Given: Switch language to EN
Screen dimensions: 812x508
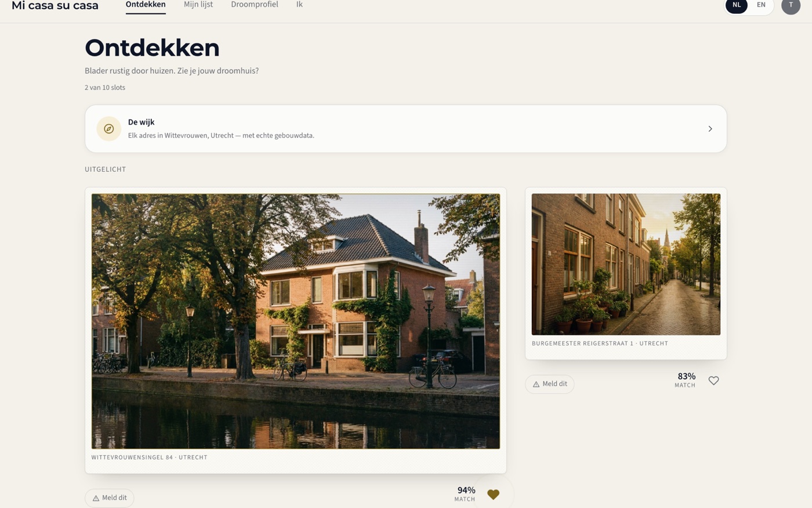Looking at the screenshot, I should pyautogui.click(x=761, y=5).
